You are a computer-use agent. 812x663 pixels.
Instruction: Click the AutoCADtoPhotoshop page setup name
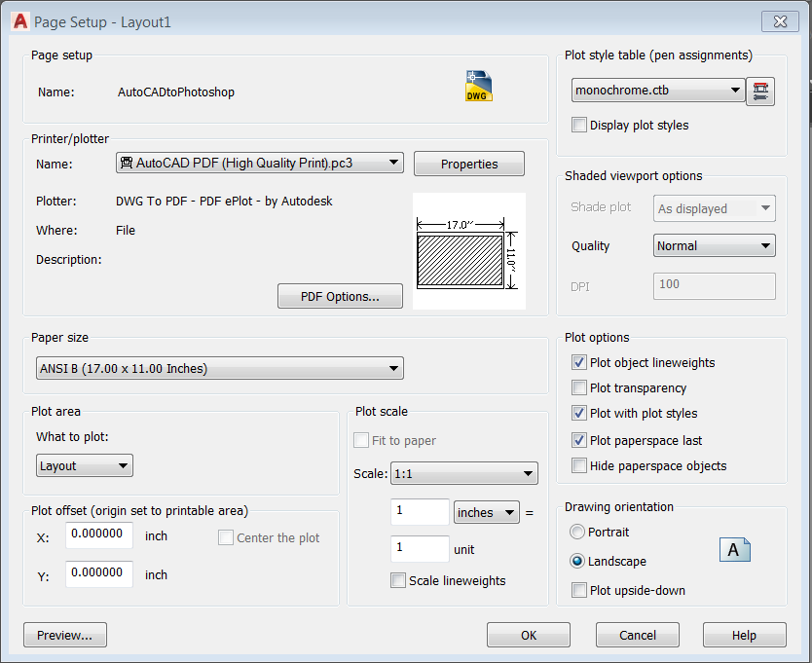[x=176, y=92]
